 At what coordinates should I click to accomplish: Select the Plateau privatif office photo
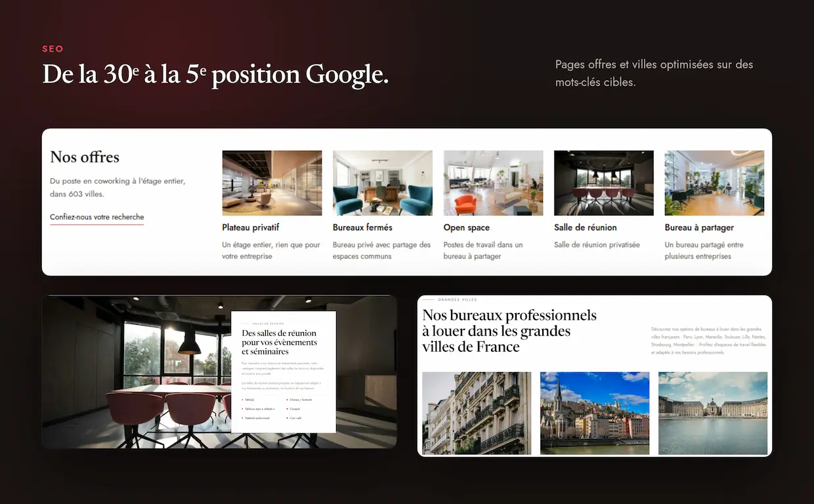(x=272, y=183)
